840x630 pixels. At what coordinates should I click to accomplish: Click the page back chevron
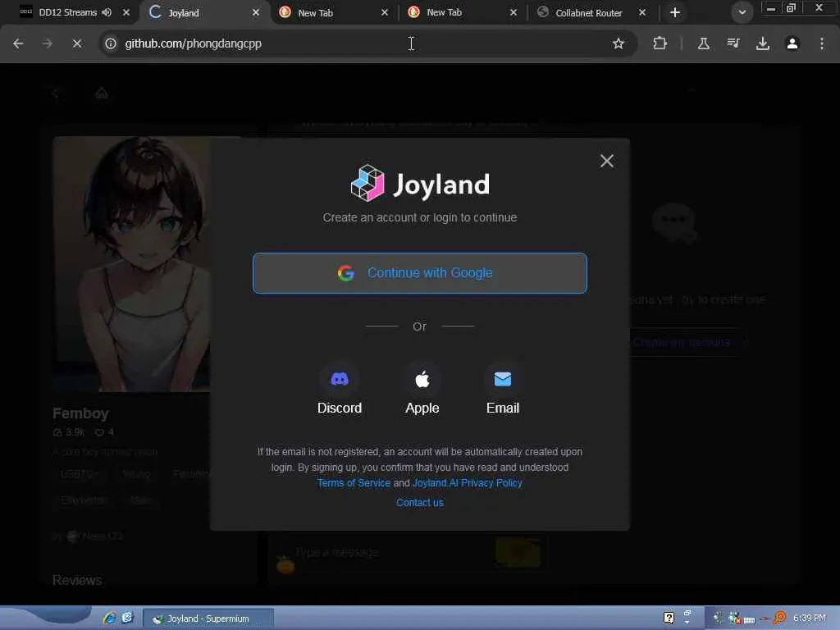56,94
